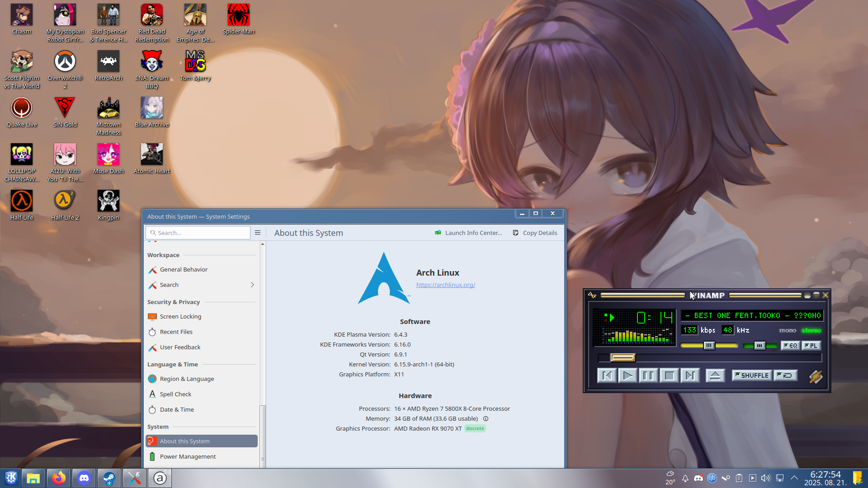The image size is (868, 488).
Task: Pause playback in Winamp
Action: (648, 375)
